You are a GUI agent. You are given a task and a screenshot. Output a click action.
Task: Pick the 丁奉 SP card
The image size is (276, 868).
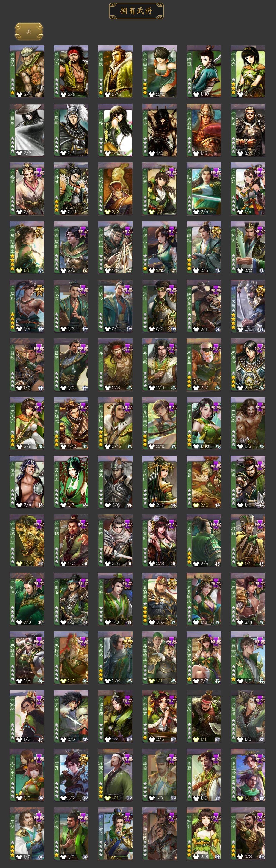[x=71, y=717]
